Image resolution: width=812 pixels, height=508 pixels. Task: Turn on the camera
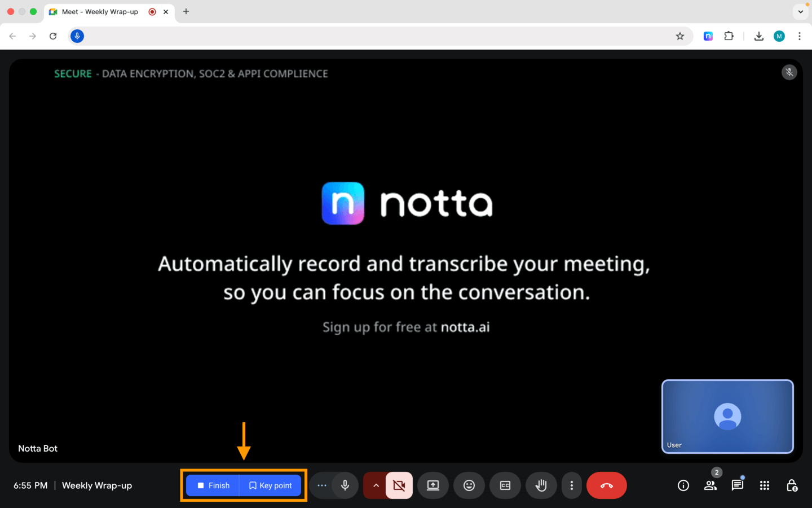click(399, 485)
